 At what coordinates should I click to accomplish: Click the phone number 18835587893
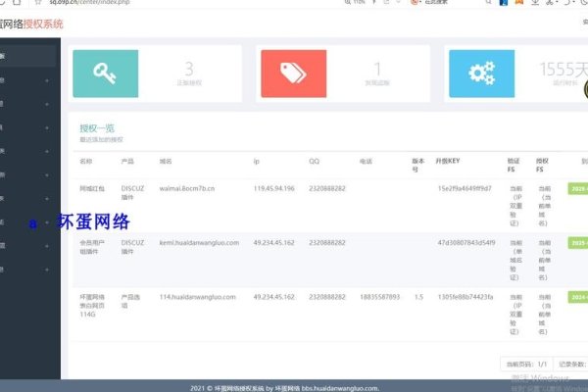point(380,297)
